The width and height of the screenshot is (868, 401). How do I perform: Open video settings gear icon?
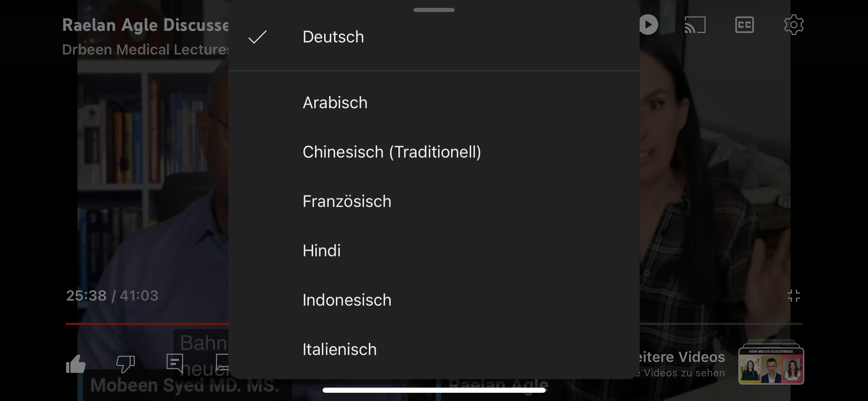coord(794,25)
